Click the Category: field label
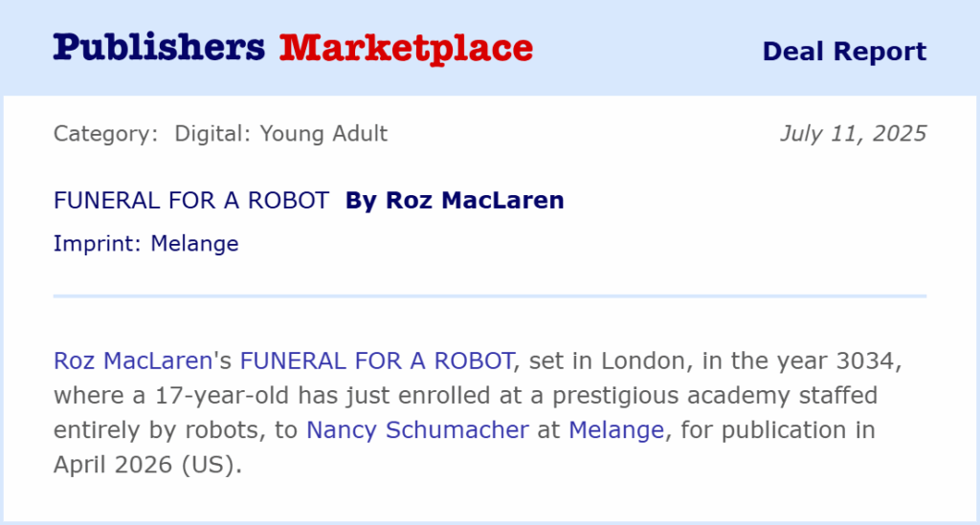The width and height of the screenshot is (980, 525). (105, 134)
